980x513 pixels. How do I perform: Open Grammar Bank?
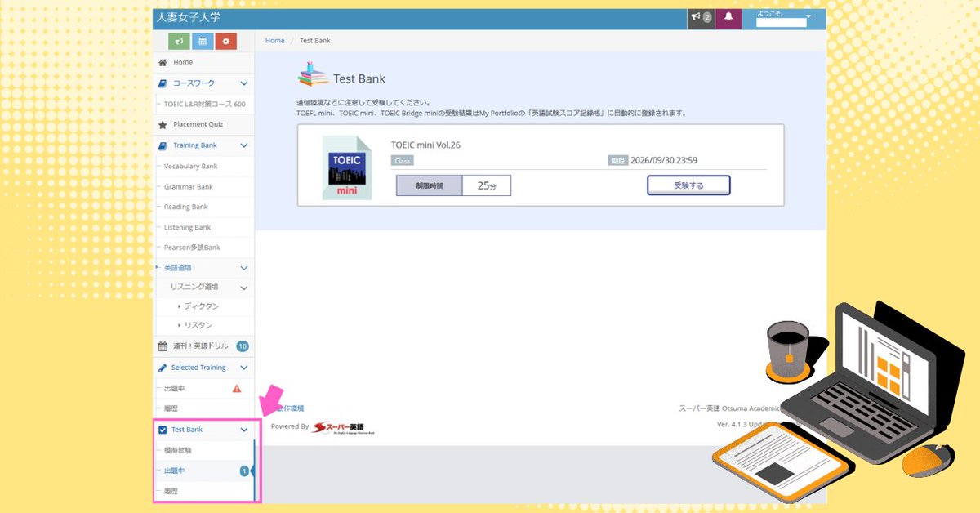point(188,187)
